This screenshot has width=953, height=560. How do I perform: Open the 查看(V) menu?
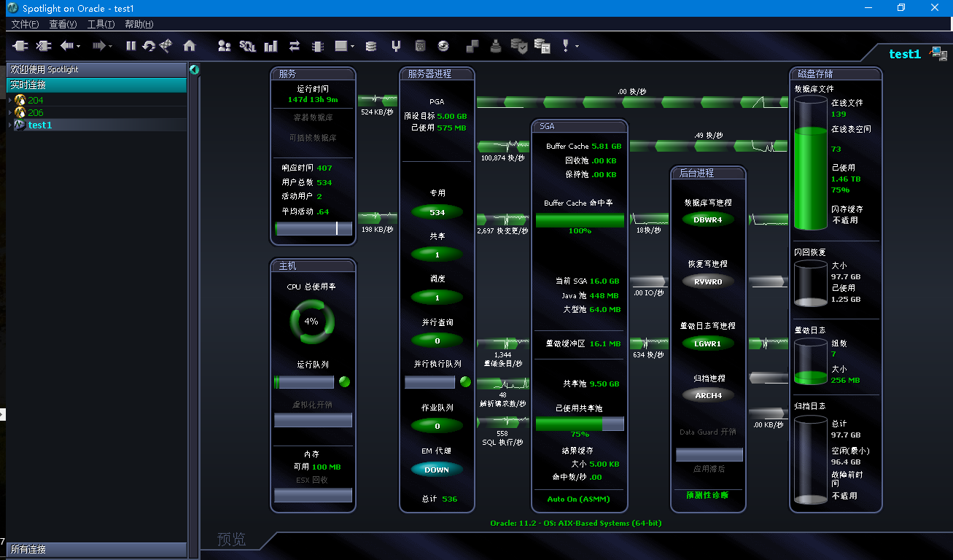(x=63, y=24)
